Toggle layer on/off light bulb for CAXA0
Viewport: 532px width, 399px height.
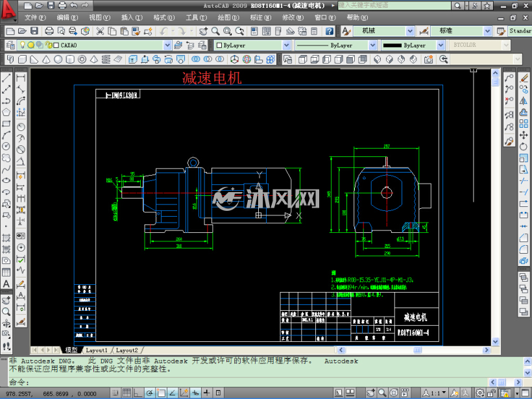(23, 45)
